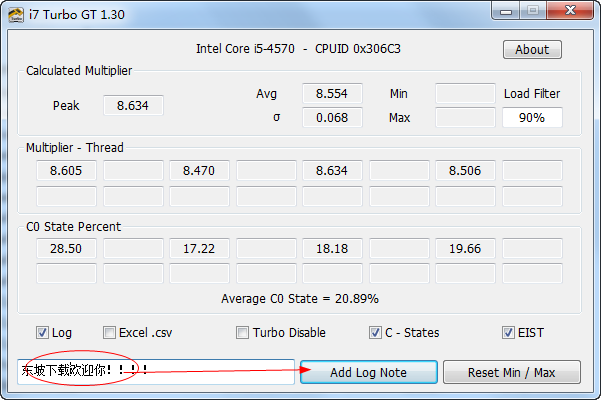Viewport: 601px width, 400px height.
Task: Click the i7 Turbo GT app icon in title bar
Action: pos(16,15)
